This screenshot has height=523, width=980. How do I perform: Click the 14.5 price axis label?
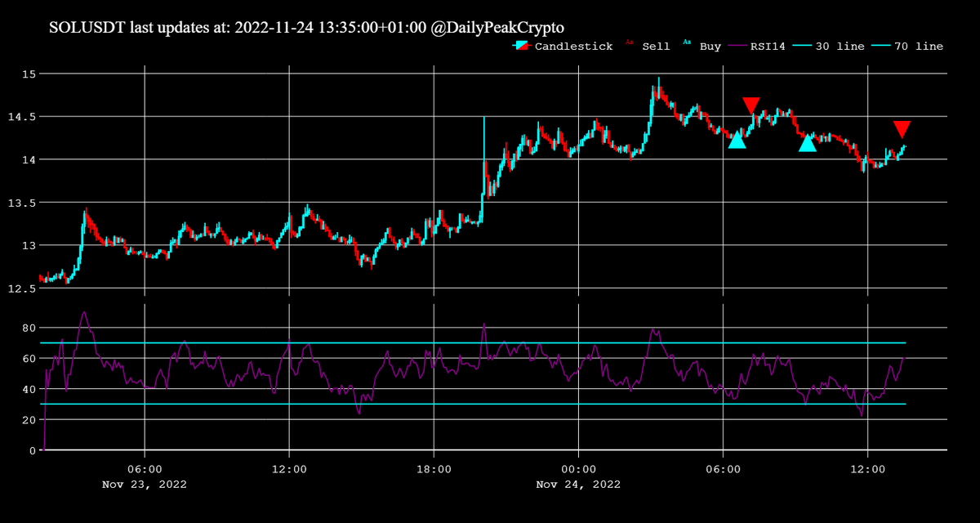click(21, 117)
